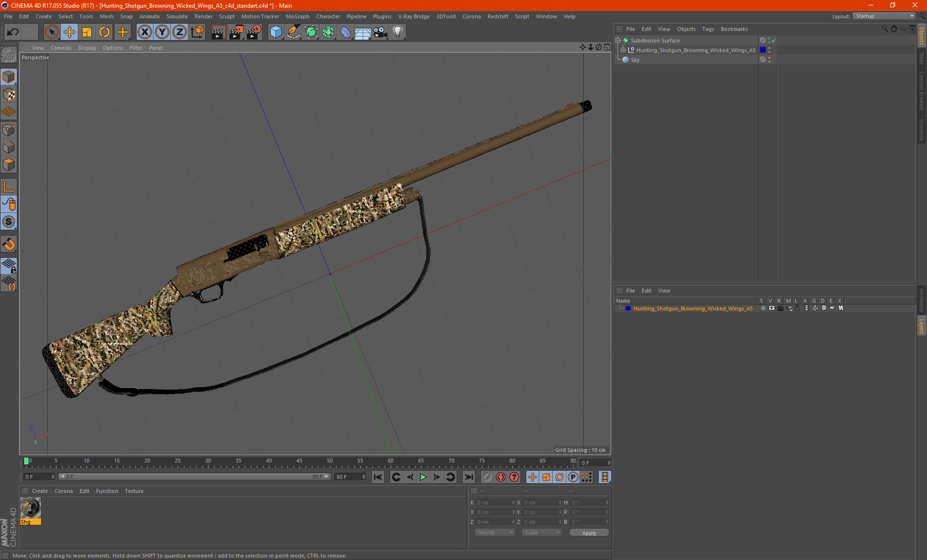
Task: Open the Structure side tab
Action: pos(922,129)
